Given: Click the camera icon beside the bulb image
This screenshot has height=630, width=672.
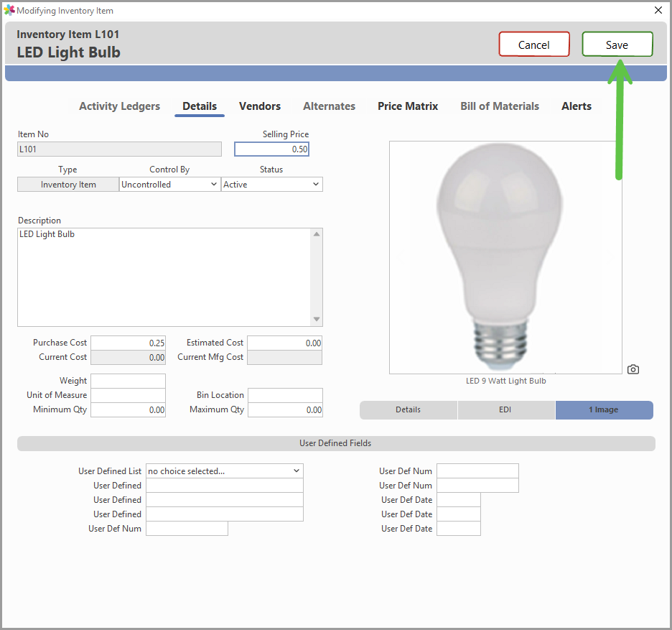Looking at the screenshot, I should pyautogui.click(x=633, y=369).
